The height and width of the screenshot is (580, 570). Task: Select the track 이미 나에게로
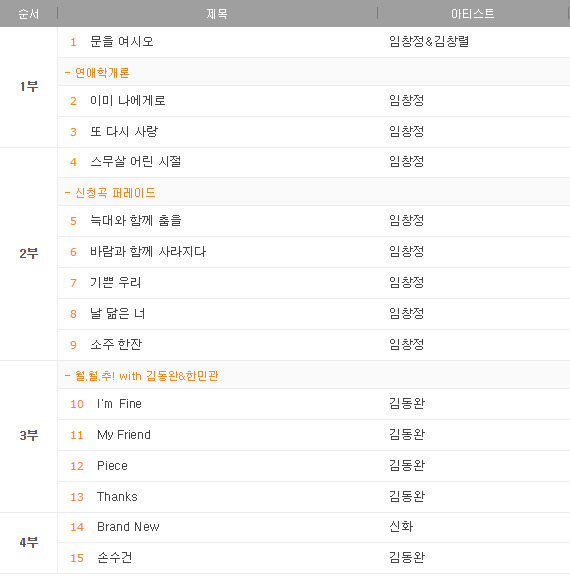128,101
